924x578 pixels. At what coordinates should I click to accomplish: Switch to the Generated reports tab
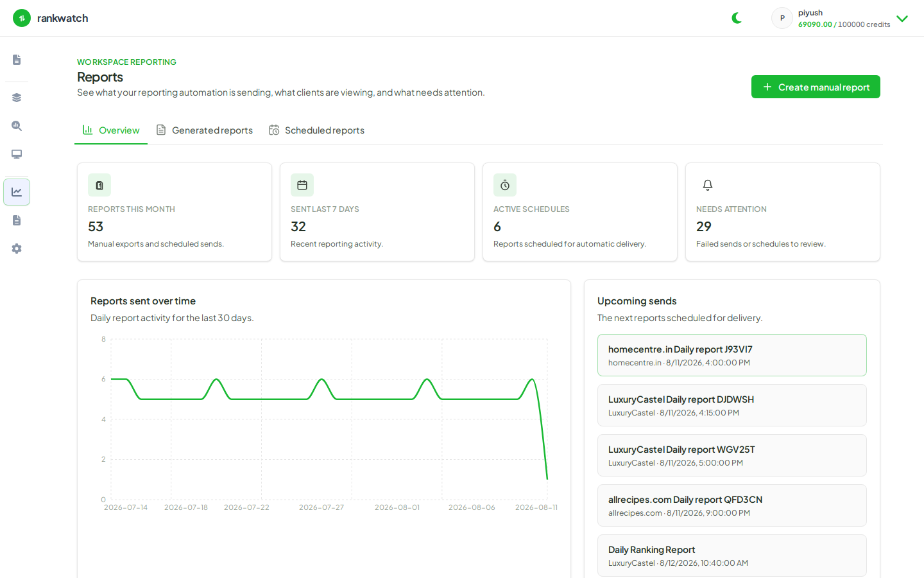pyautogui.click(x=205, y=130)
